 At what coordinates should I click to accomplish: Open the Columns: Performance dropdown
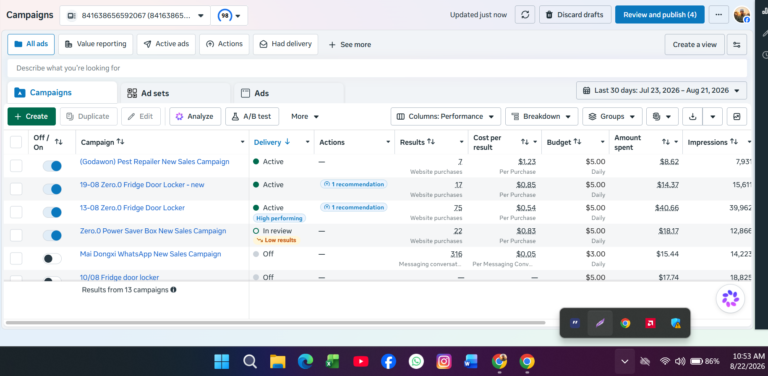coord(446,117)
